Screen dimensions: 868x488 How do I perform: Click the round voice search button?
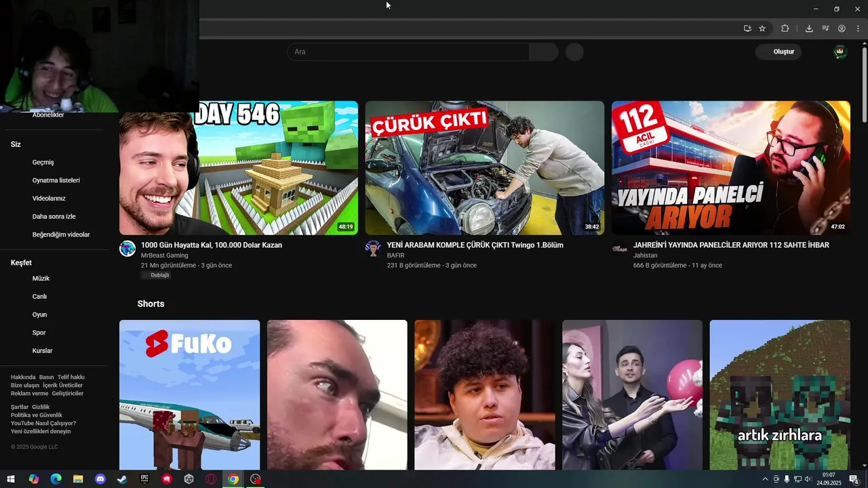[x=574, y=52]
